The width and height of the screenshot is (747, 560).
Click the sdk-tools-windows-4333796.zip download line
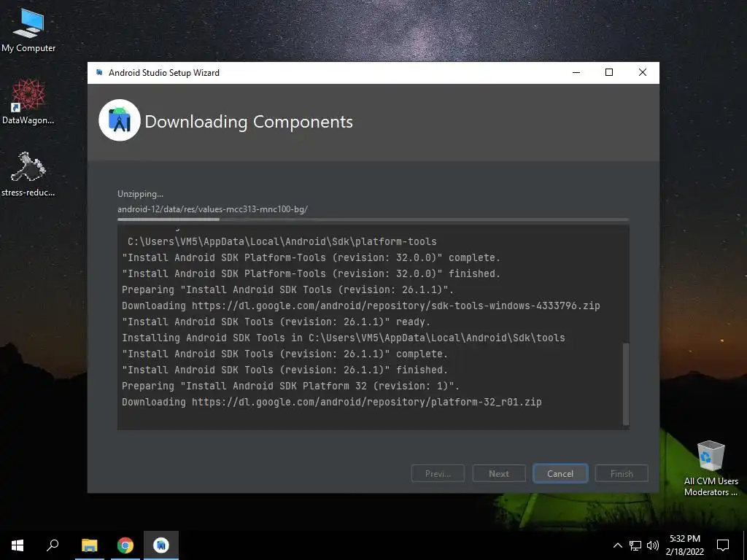pos(360,306)
